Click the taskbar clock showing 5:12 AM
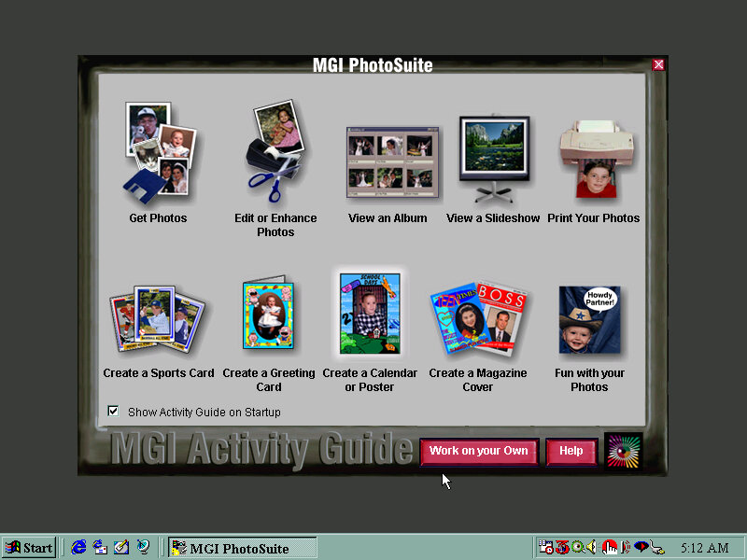Screen dimensions: 747x560 704,548
